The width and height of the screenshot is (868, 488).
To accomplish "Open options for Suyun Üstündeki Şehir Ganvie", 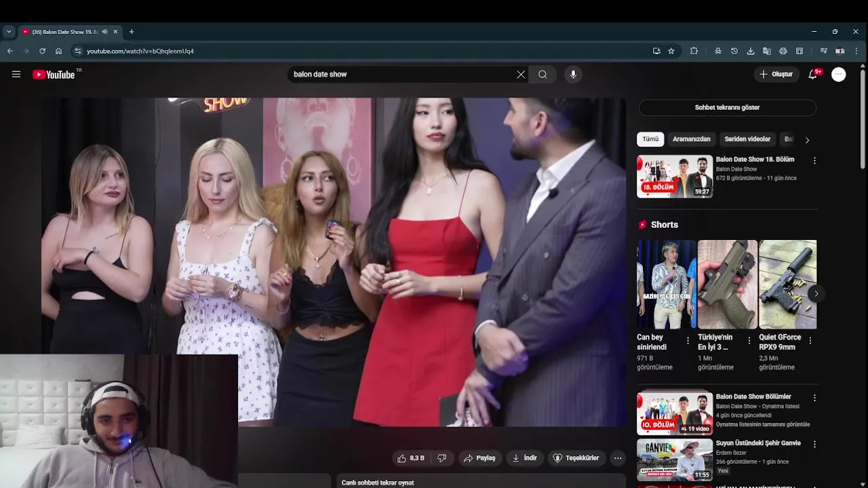I will pos(814,445).
